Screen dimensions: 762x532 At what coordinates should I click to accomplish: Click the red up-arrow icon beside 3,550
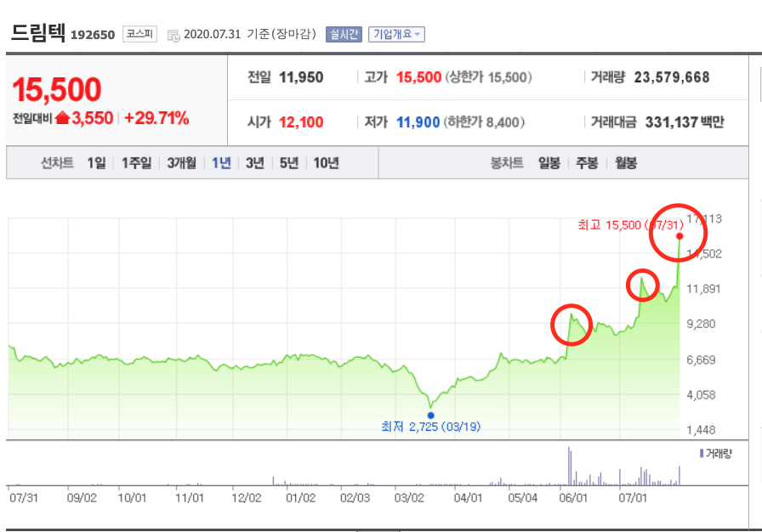62,117
